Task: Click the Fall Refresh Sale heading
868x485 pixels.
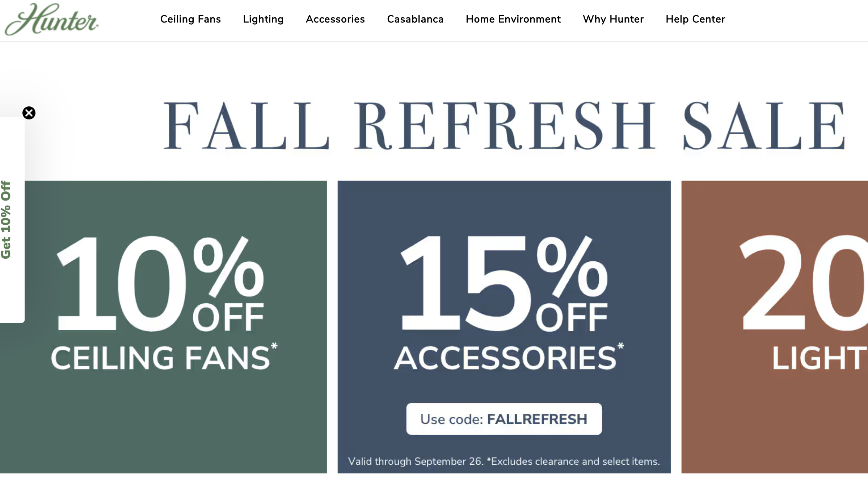Action: 504,125
